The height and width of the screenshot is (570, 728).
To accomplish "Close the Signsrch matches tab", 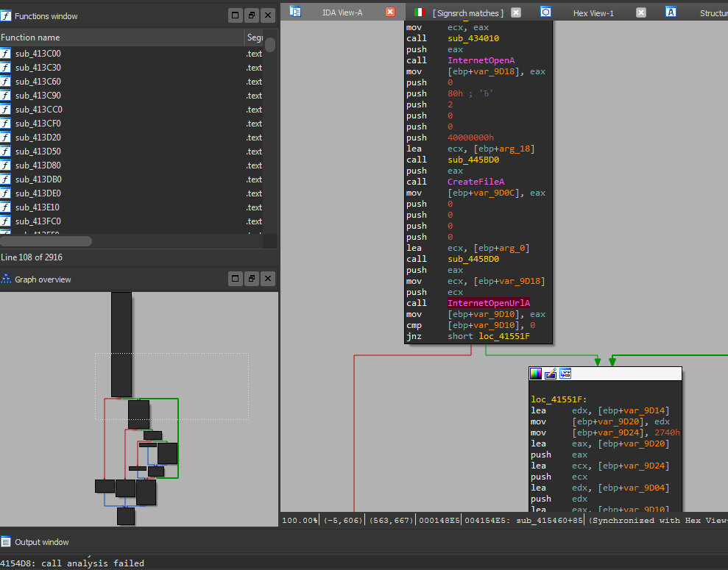I will (x=516, y=13).
